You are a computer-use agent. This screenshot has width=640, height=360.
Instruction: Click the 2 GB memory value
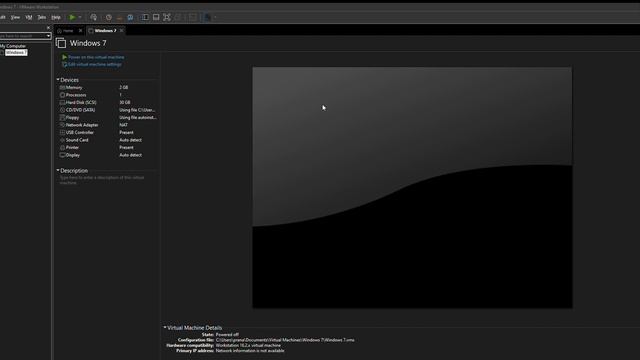[124, 87]
